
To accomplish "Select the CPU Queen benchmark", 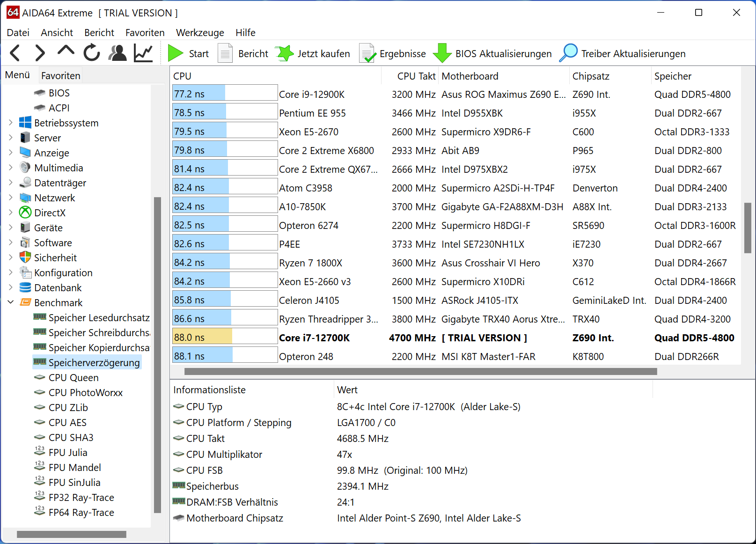I will click(x=73, y=377).
